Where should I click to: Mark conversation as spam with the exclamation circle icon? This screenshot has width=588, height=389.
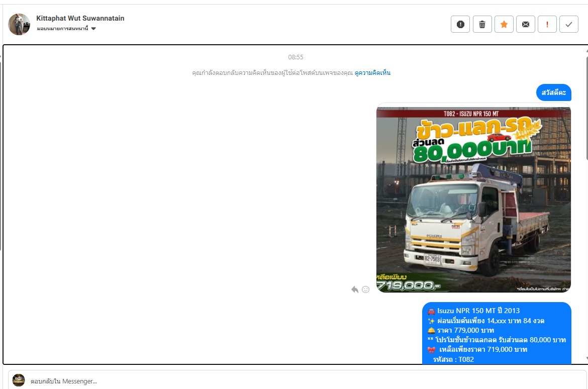[x=460, y=25]
